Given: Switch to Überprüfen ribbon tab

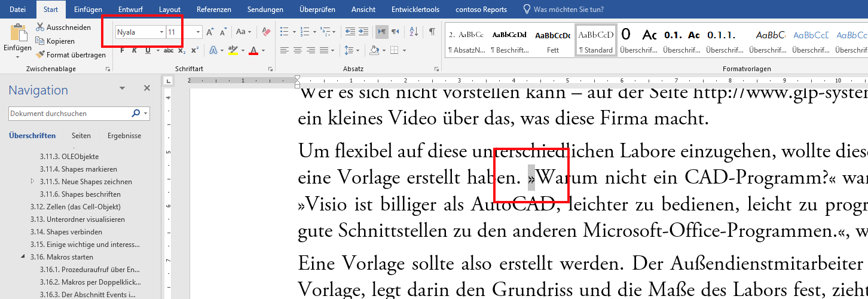Looking at the screenshot, I should [318, 10].
